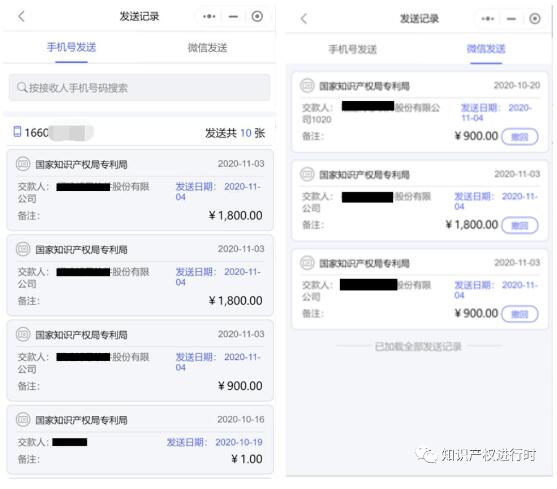The width and height of the screenshot is (557, 489).
Task: Click receipt icon on right 2020-10-20 card
Action: pos(307,86)
